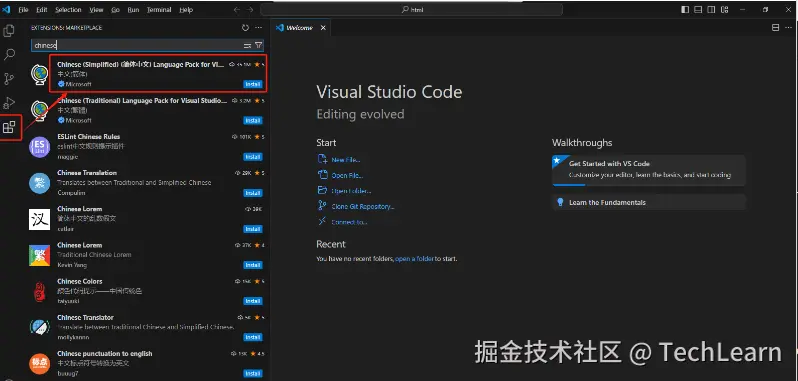Click 'open a folder' link under Recent
798x381 pixels.
pyautogui.click(x=414, y=259)
